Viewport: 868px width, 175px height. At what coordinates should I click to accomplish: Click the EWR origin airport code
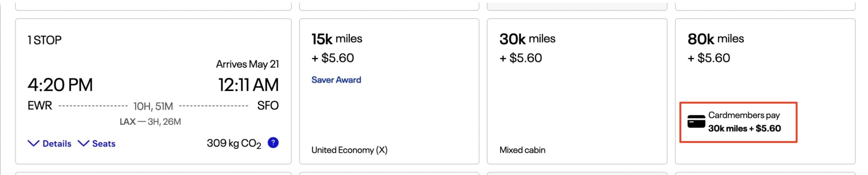(x=40, y=106)
